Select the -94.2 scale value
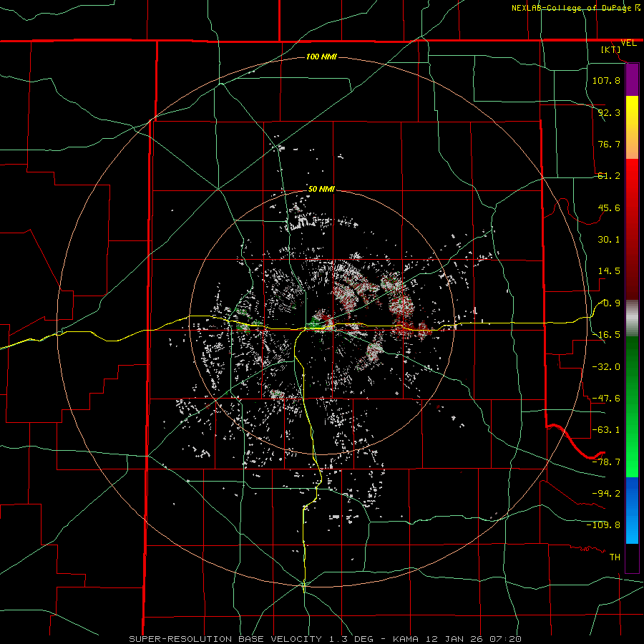 point(606,493)
